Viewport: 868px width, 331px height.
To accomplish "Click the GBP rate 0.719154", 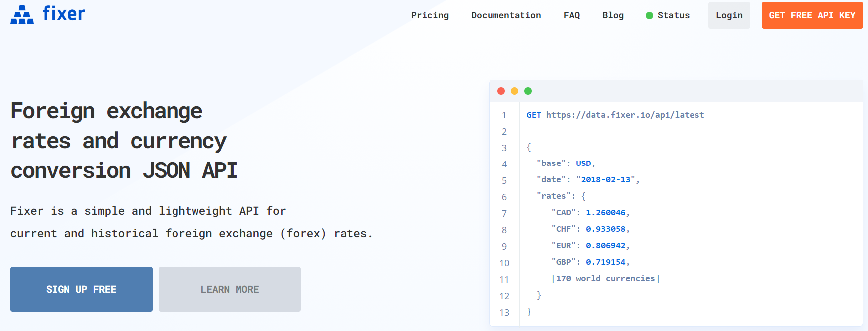I will click(605, 262).
